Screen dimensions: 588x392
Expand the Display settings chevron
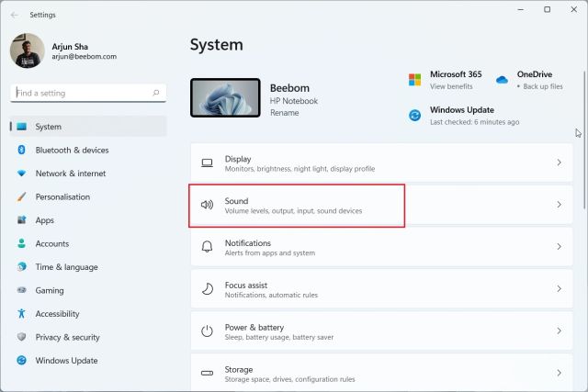[x=559, y=162]
